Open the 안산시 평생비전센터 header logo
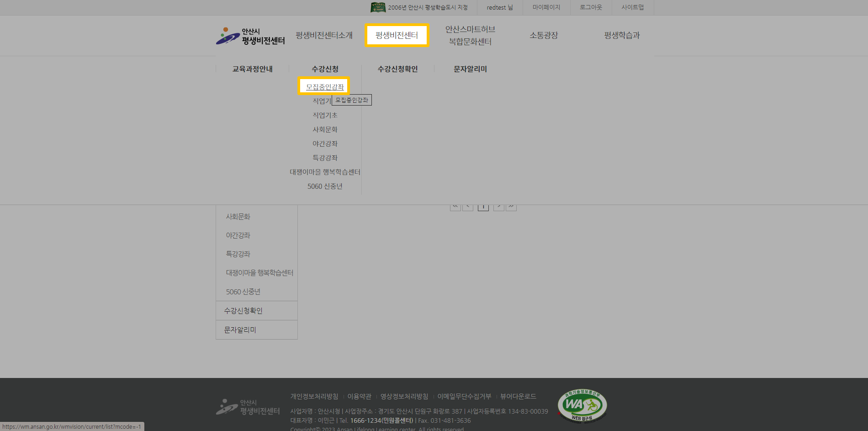 pyautogui.click(x=250, y=36)
